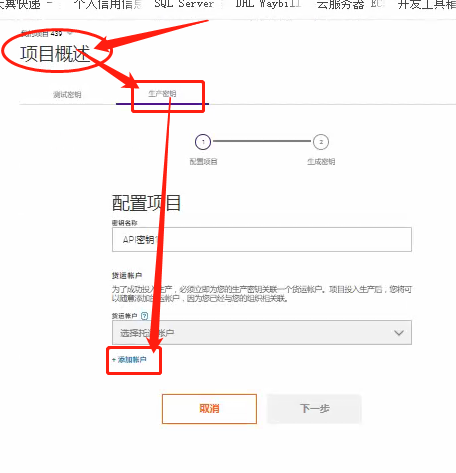This screenshot has height=473, width=456.
Task: Click the 下一步 button
Action: point(314,409)
